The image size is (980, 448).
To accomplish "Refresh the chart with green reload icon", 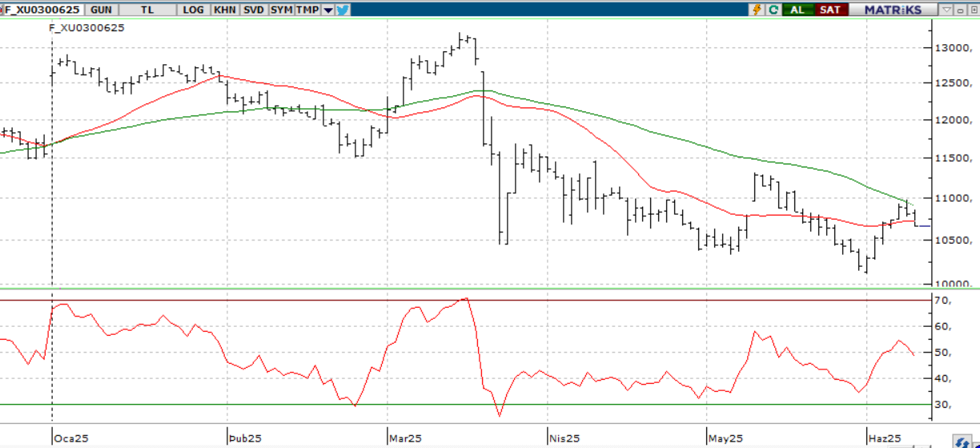I will click(773, 10).
